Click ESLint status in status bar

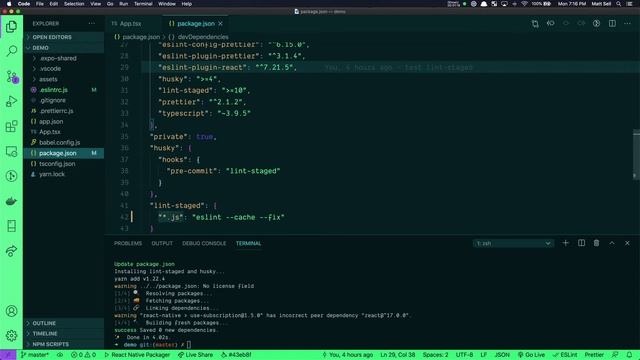click(x=565, y=355)
